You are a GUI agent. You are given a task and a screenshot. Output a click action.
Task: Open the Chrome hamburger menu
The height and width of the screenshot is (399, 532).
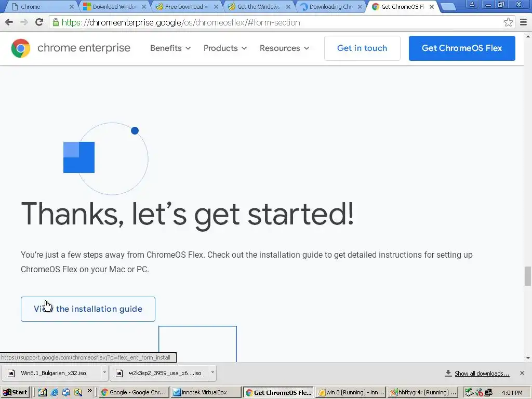(x=524, y=22)
